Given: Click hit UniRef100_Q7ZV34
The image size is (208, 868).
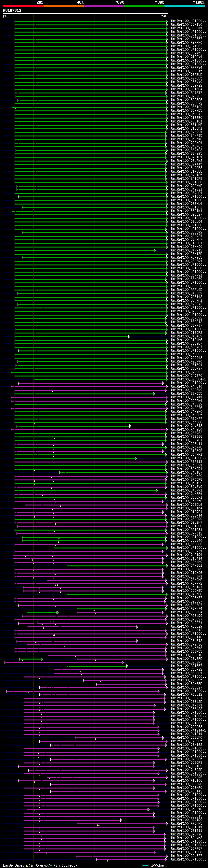Looking at the screenshot, I should coord(187,311).
